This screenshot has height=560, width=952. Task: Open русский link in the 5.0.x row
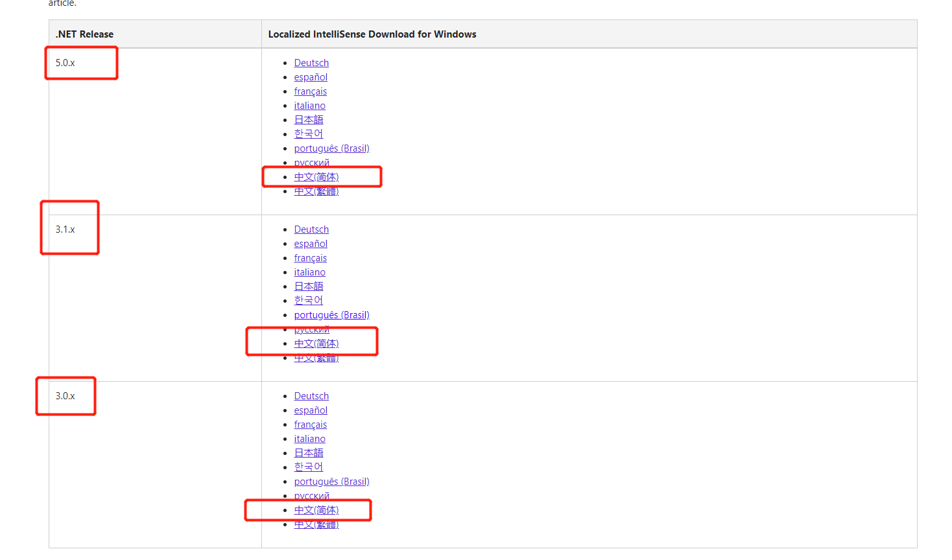[x=311, y=162]
